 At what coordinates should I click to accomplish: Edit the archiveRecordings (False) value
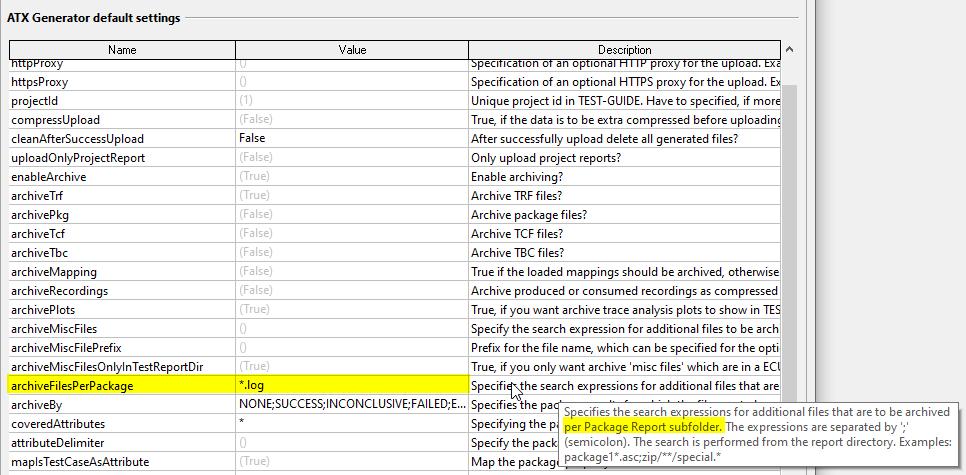tap(352, 291)
